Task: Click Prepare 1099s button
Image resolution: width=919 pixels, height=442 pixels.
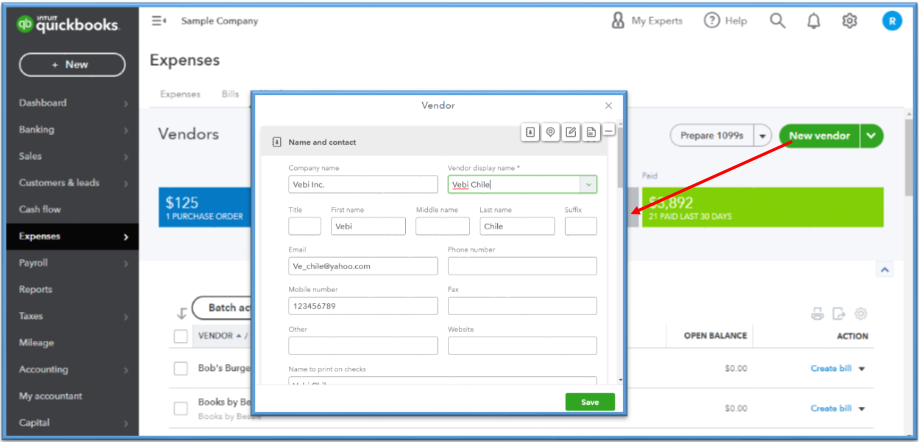Action: pyautogui.click(x=712, y=136)
